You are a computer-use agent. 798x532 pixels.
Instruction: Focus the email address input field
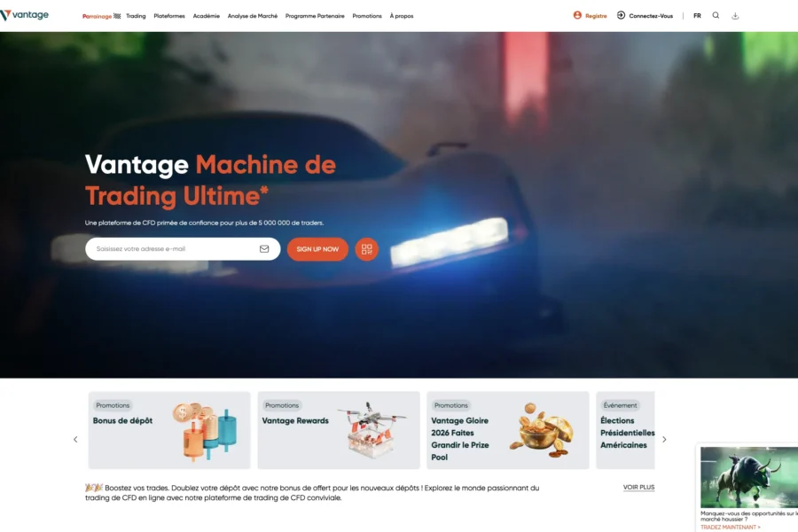point(183,249)
